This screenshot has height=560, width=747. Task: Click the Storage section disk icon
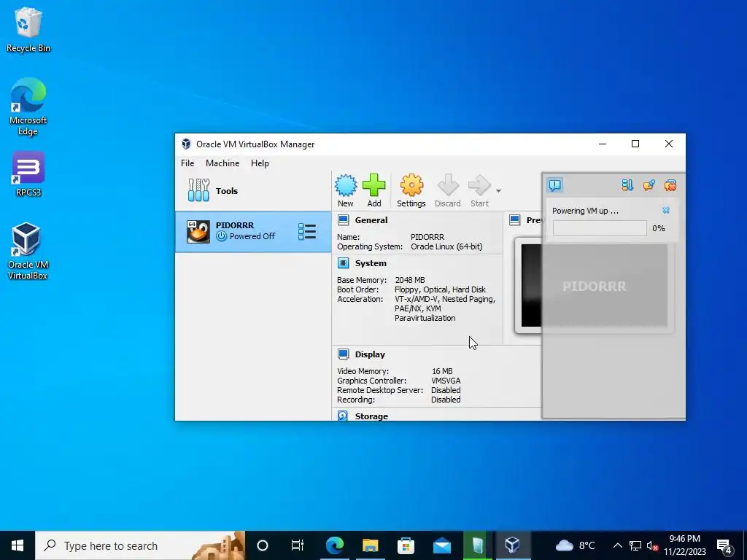coord(343,416)
